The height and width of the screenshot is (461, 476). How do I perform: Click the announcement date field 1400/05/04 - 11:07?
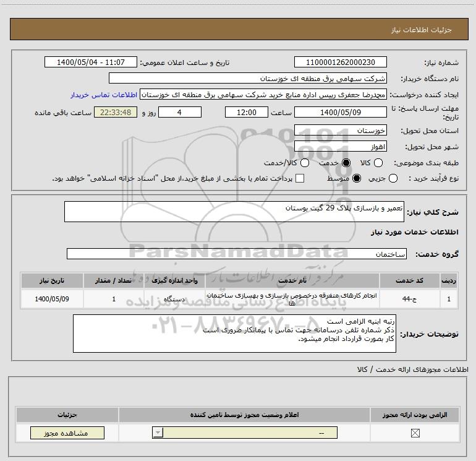click(91, 62)
